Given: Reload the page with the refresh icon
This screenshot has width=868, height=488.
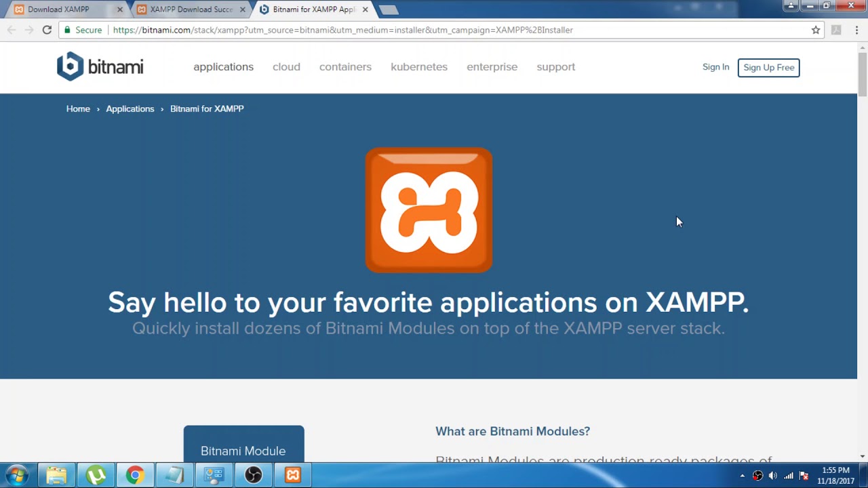Looking at the screenshot, I should pyautogui.click(x=47, y=30).
